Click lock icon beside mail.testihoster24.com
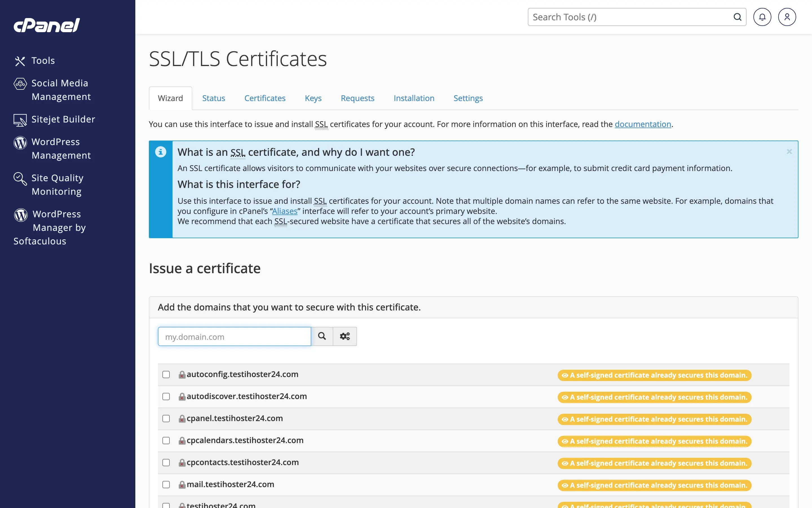Screen dimensions: 812x508 182,485
